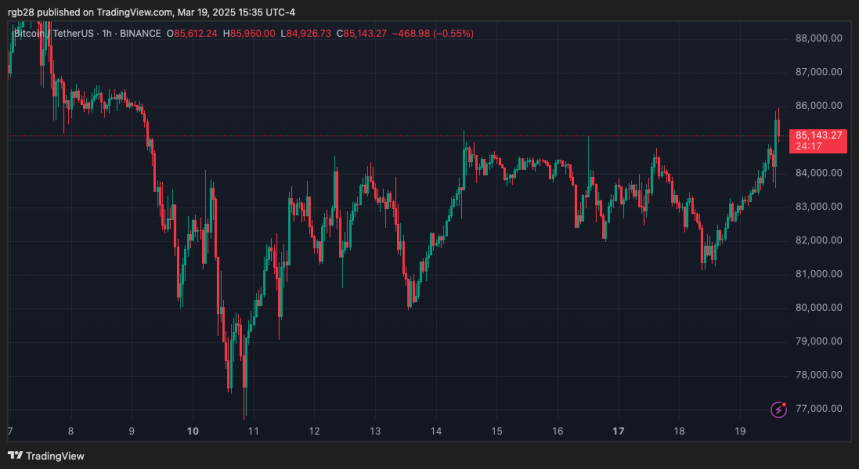Click the current price label 85,143.27

coord(819,135)
